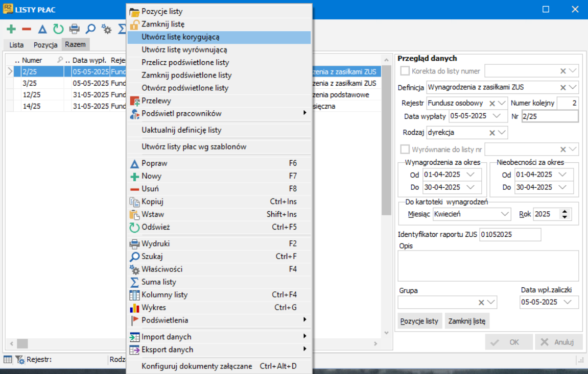This screenshot has height=374, width=588.
Task: Click the Identyfikator raportu ZUS field
Action: coord(510,235)
